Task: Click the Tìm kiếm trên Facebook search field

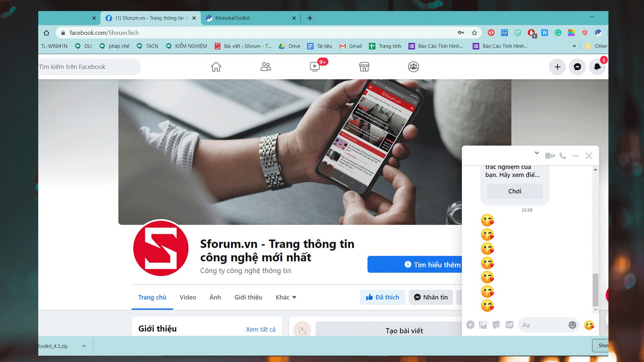Action: 88,66
